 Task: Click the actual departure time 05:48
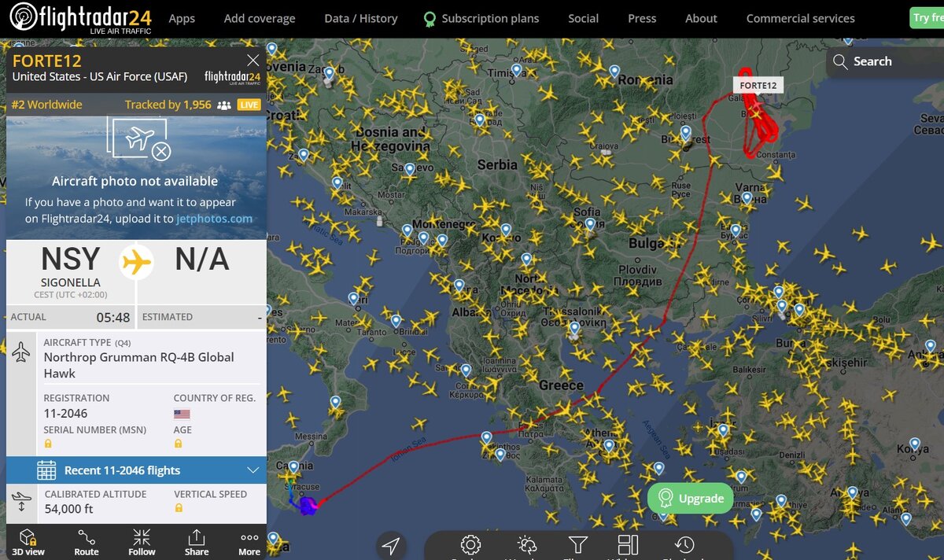(x=113, y=317)
